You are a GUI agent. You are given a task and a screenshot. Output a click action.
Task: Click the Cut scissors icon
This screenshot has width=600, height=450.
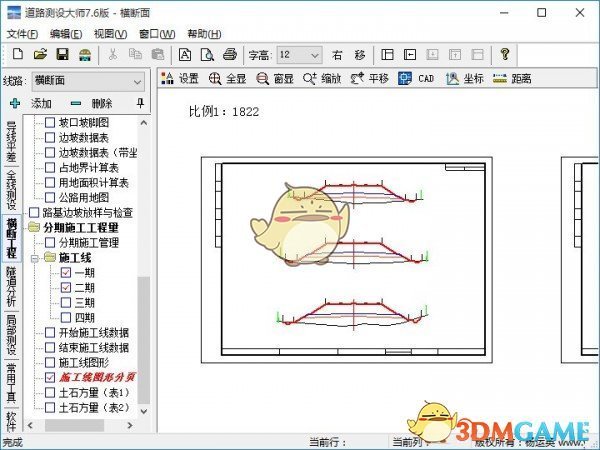pyautogui.click(x=112, y=54)
